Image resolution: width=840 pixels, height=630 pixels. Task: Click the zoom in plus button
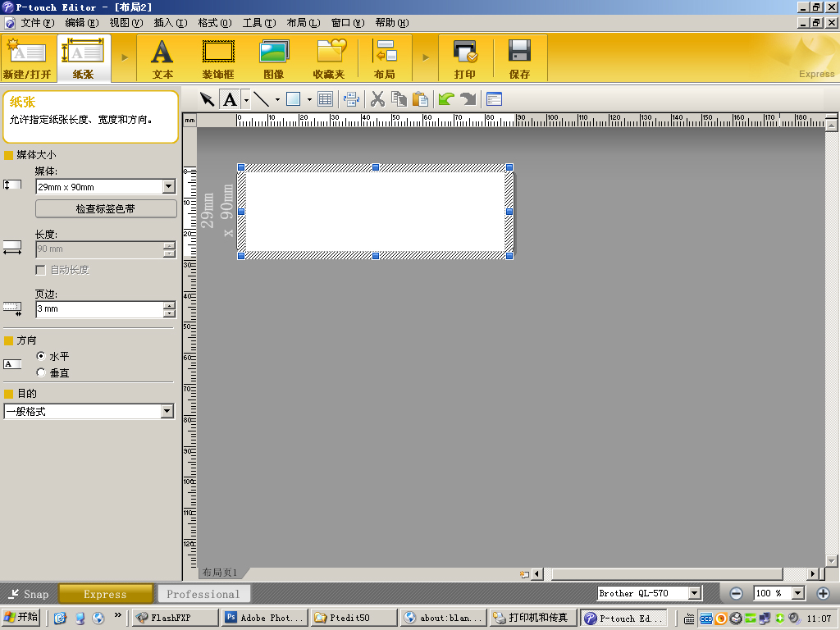[x=823, y=593]
